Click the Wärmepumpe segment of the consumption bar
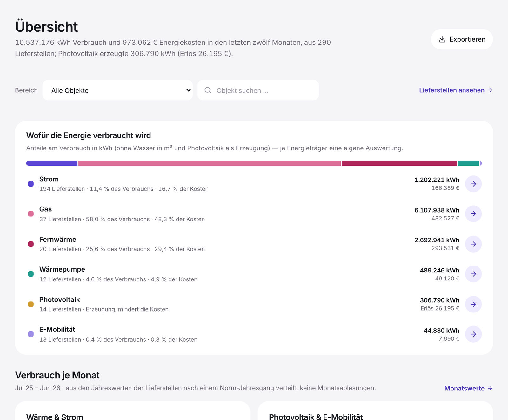This screenshot has width=508, height=420. point(468,163)
